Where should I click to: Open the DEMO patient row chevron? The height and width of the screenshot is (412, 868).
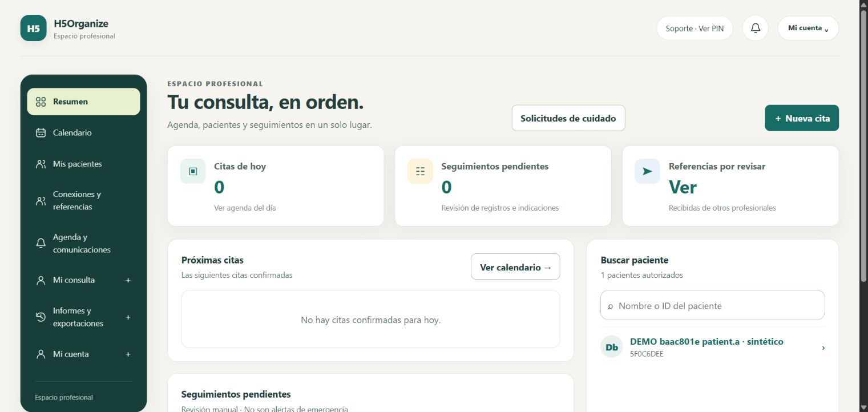pos(823,348)
